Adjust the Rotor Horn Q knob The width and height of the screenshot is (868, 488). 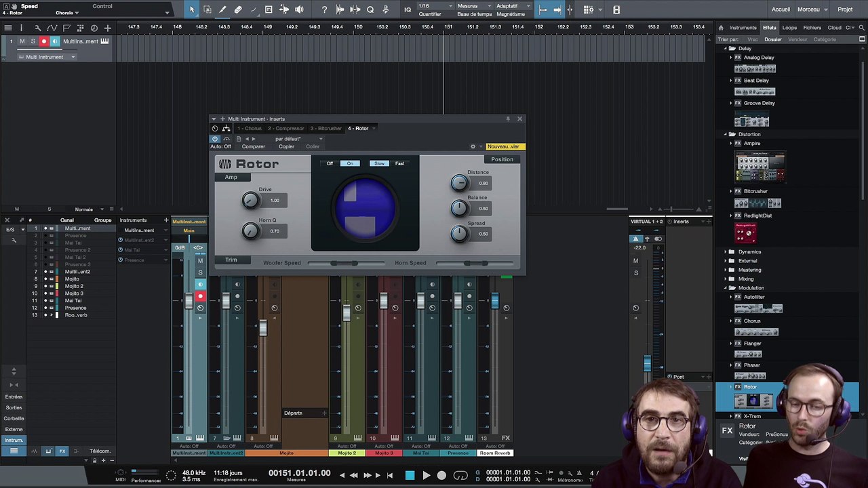click(x=250, y=231)
